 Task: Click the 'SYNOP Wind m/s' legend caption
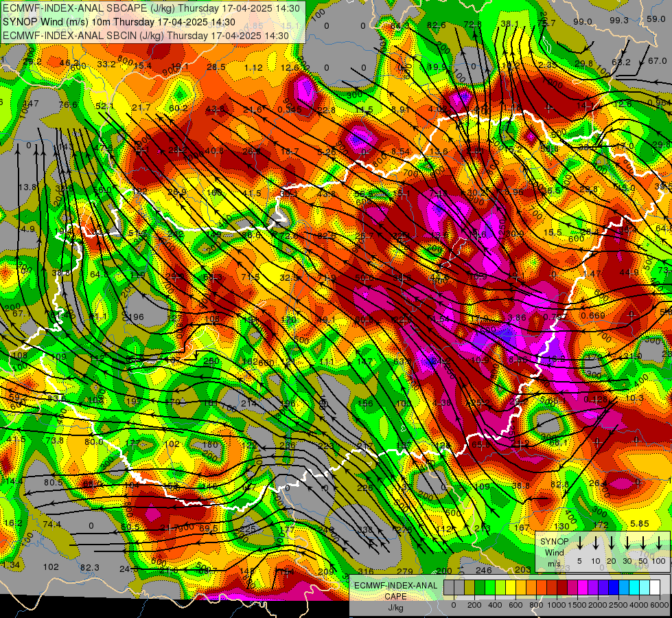click(x=554, y=553)
